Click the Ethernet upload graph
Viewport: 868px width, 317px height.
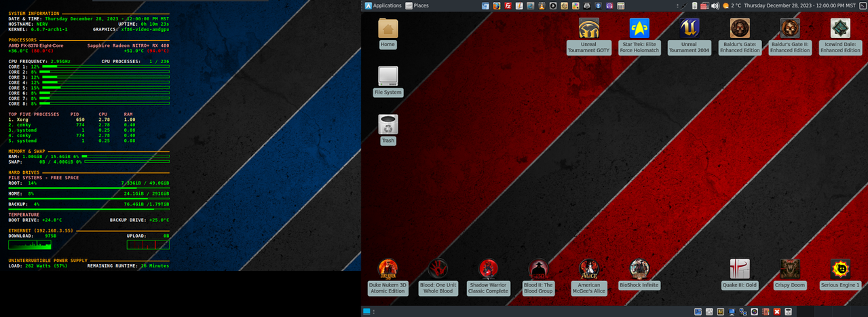148,244
